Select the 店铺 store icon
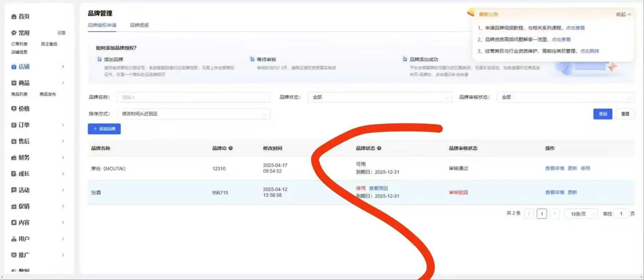This screenshot has width=644, height=280. point(14,67)
